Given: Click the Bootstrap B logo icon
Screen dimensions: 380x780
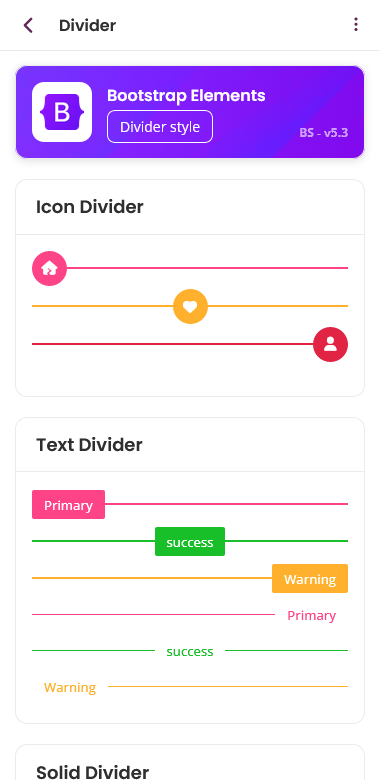Looking at the screenshot, I should (62, 112).
